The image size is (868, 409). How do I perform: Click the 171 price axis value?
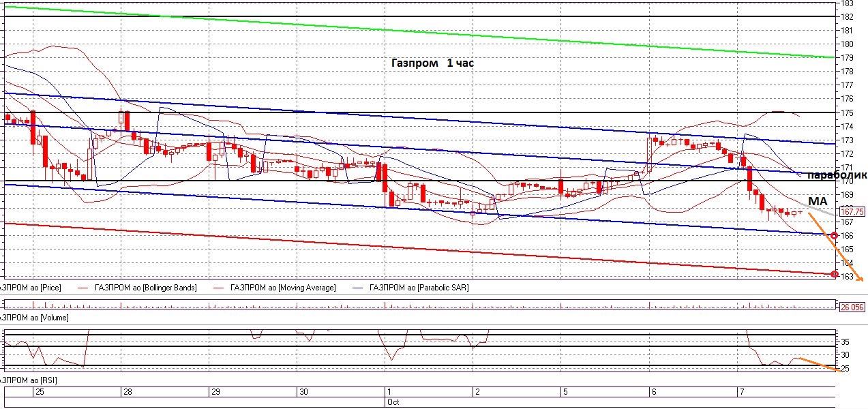848,167
